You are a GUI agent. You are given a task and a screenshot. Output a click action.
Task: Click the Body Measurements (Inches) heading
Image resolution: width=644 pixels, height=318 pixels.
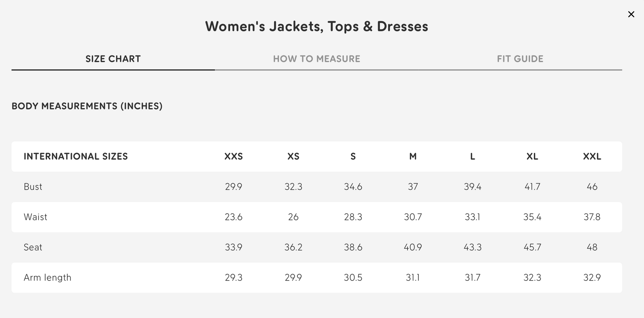[x=87, y=106]
